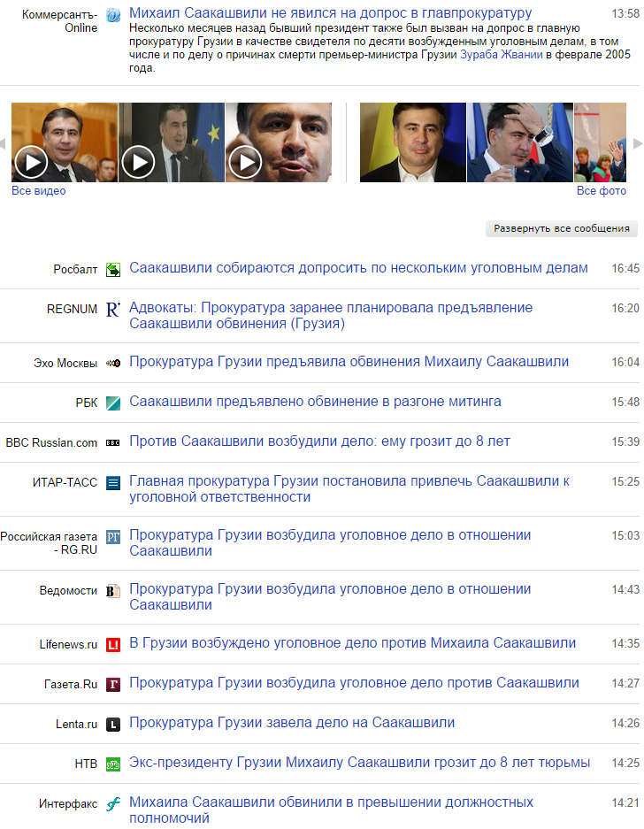Click the РБК source icon
This screenshot has height=829, width=644.
point(113,403)
